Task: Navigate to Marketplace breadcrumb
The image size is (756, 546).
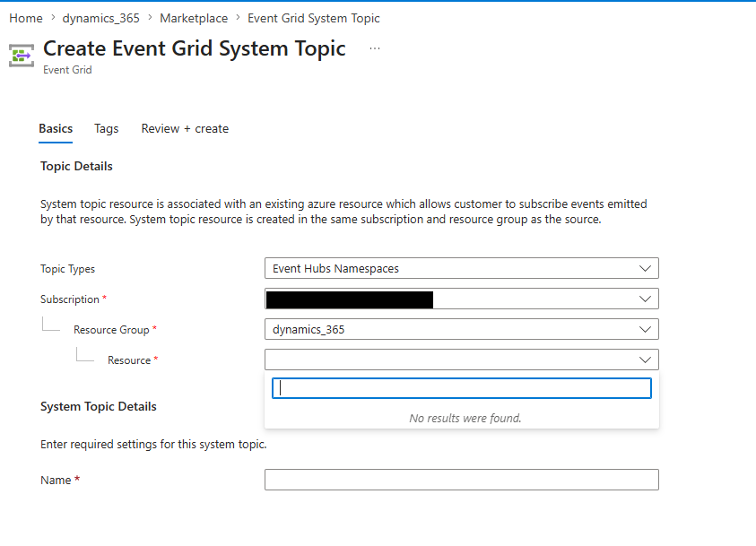Action: [x=194, y=18]
